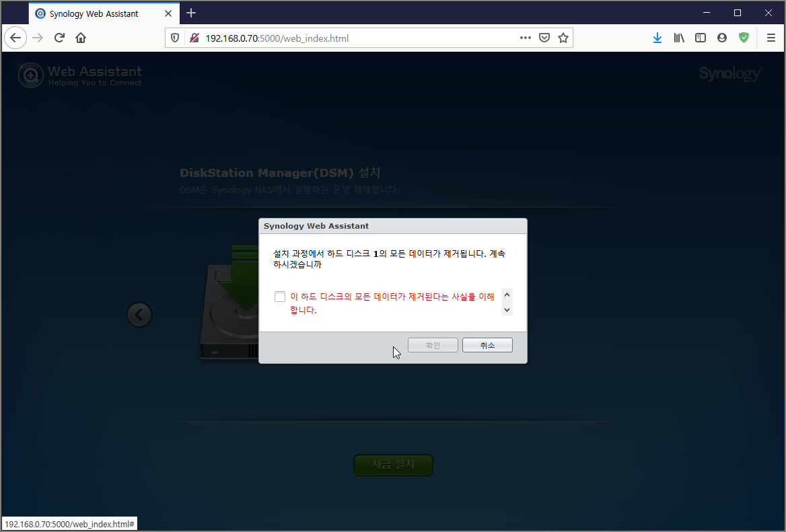Click the Web Assistant magnifier logo
This screenshot has width=786, height=532.
30,75
